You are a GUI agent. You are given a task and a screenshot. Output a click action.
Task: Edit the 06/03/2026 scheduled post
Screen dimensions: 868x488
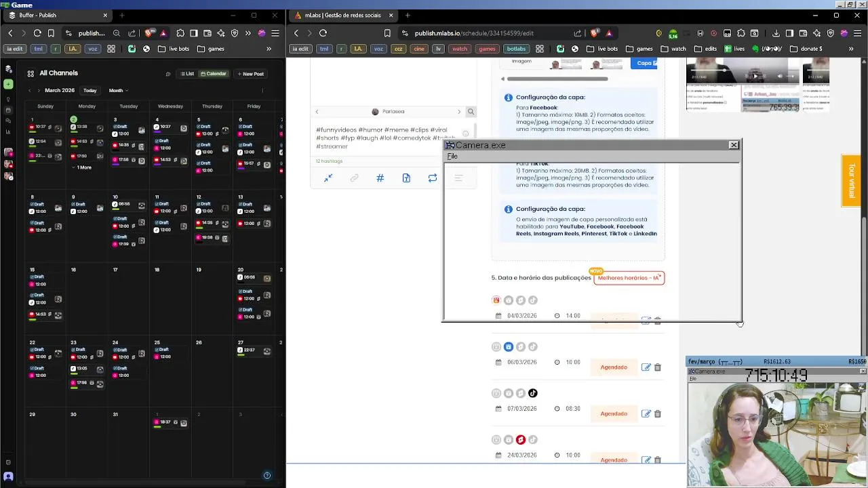[646, 367]
